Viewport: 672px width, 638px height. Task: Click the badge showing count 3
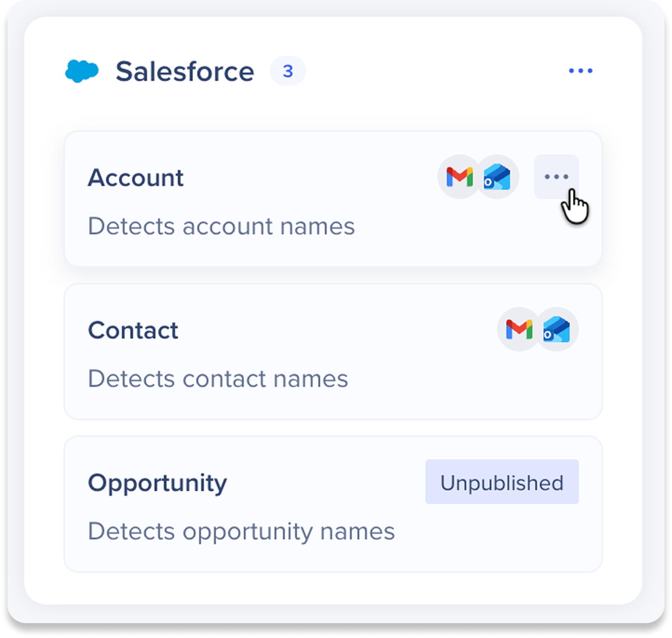[288, 71]
